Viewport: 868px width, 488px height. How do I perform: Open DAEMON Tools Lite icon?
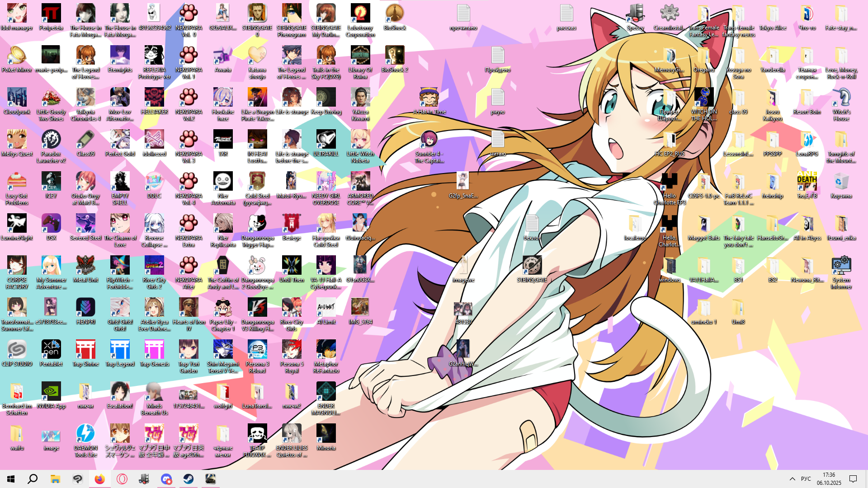[85, 434]
